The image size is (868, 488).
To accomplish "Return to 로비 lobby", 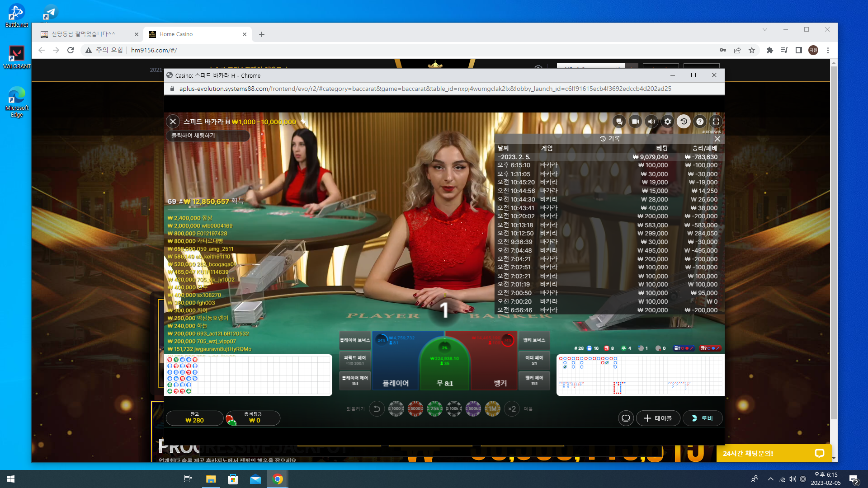I will (x=702, y=418).
